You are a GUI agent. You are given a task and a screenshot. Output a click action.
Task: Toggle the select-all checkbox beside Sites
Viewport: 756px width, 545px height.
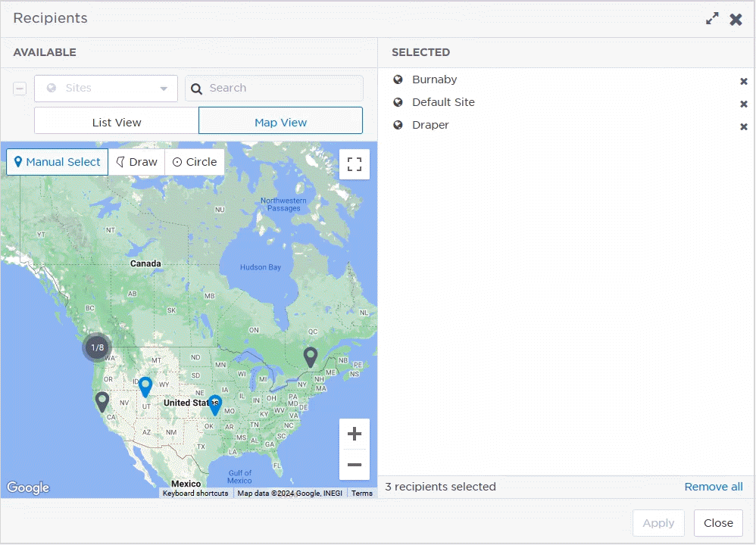20,89
